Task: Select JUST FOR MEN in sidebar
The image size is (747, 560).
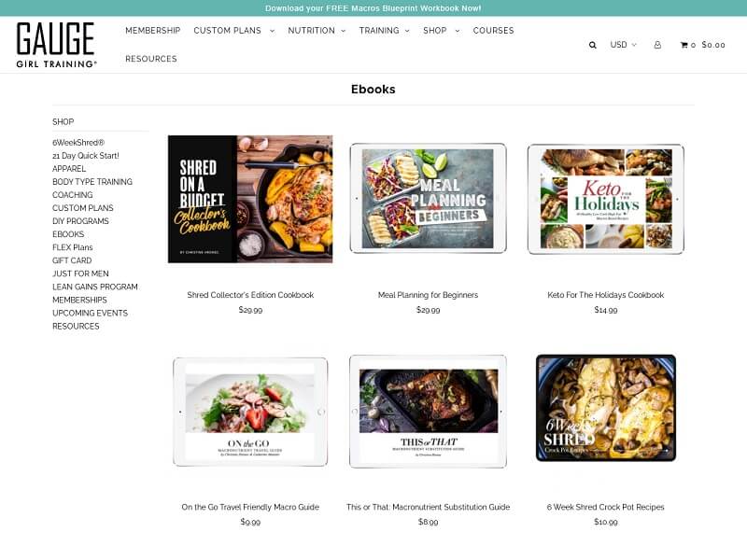Action: click(x=80, y=273)
